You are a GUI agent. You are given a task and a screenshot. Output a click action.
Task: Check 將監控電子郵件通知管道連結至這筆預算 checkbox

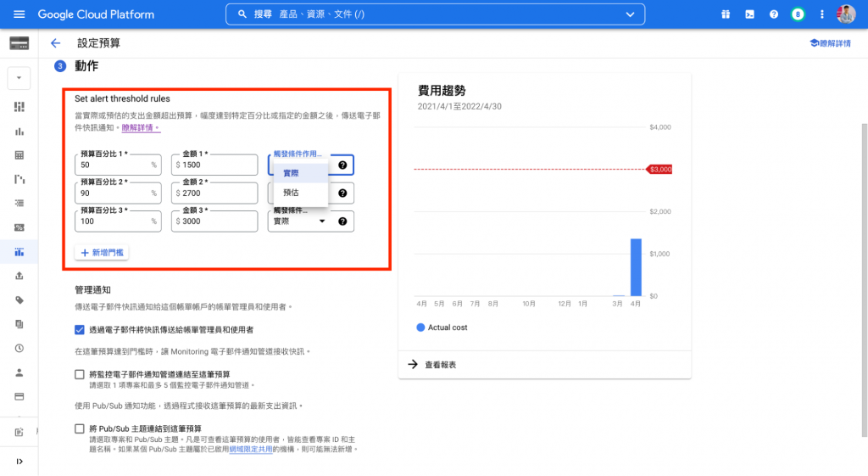(x=80, y=374)
